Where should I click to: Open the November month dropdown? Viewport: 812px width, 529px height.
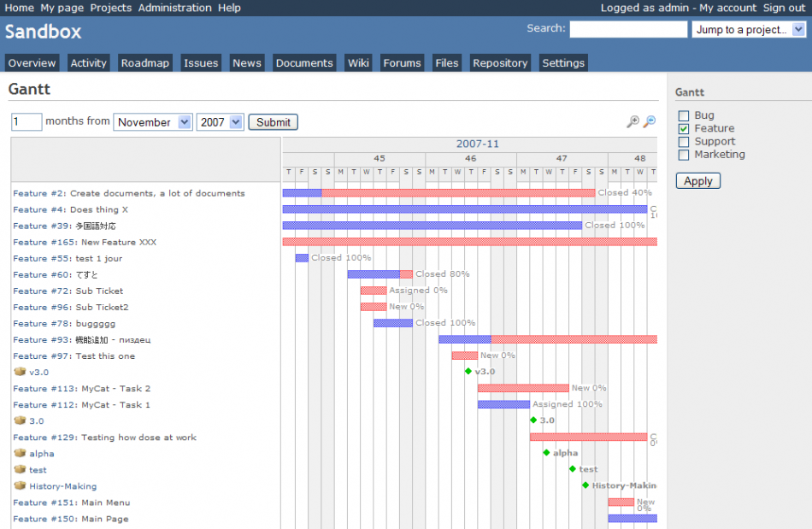[x=152, y=122]
